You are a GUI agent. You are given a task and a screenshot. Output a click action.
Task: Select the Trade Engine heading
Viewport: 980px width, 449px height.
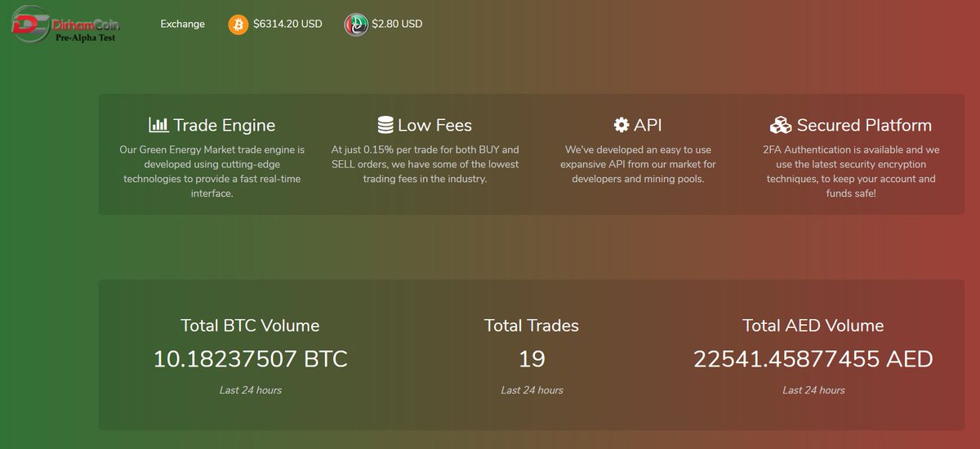(225, 125)
